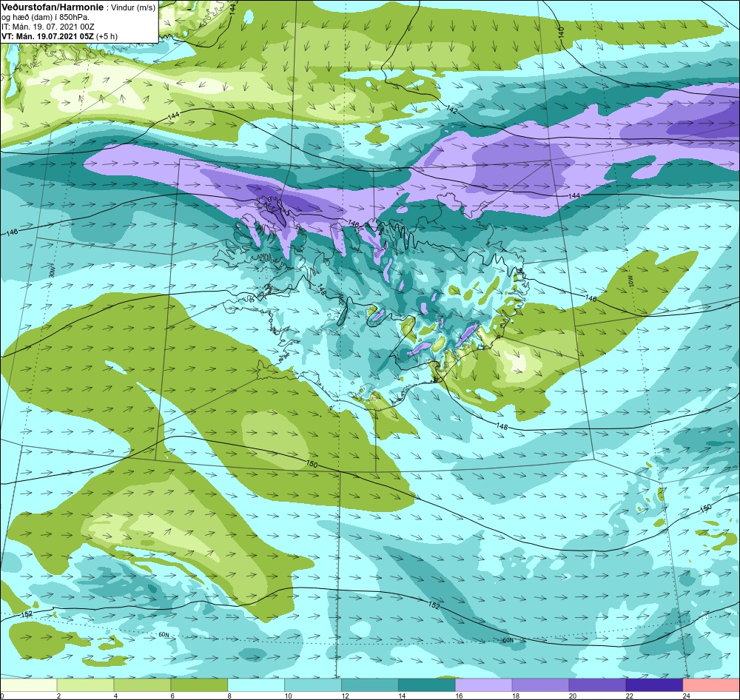This screenshot has width=740, height=700.
Task: Choose the 12–14 m/s medium teal swatch
Action: tap(369, 684)
